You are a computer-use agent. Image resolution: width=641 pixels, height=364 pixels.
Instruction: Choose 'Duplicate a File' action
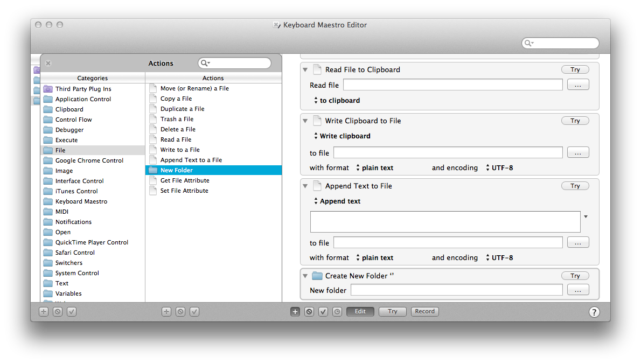tap(213, 109)
